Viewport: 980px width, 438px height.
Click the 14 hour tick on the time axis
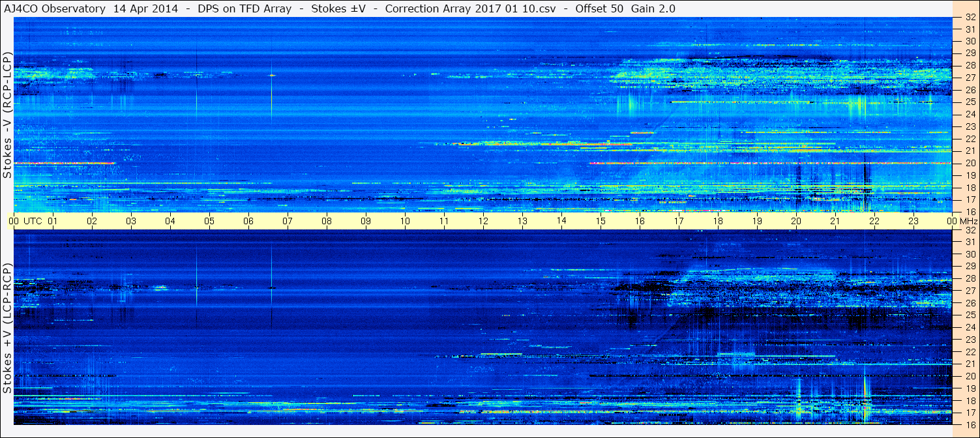click(561, 221)
